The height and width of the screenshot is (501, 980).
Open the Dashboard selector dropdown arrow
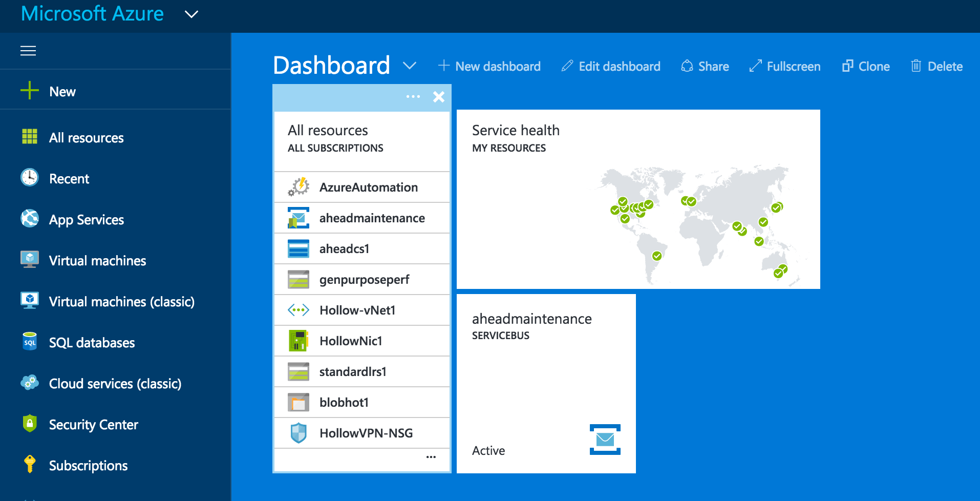pyautogui.click(x=409, y=66)
